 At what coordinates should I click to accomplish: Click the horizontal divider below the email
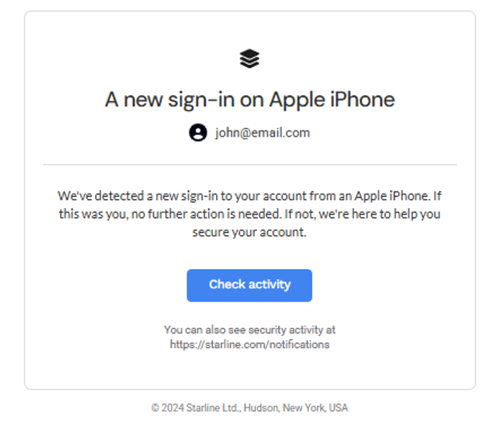[250, 165]
